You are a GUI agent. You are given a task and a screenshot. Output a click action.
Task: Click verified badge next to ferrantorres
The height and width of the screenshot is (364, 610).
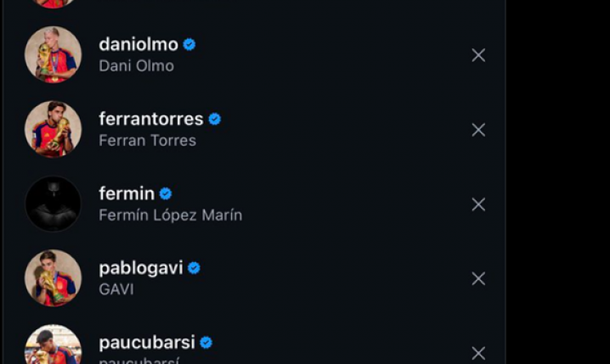(x=215, y=120)
